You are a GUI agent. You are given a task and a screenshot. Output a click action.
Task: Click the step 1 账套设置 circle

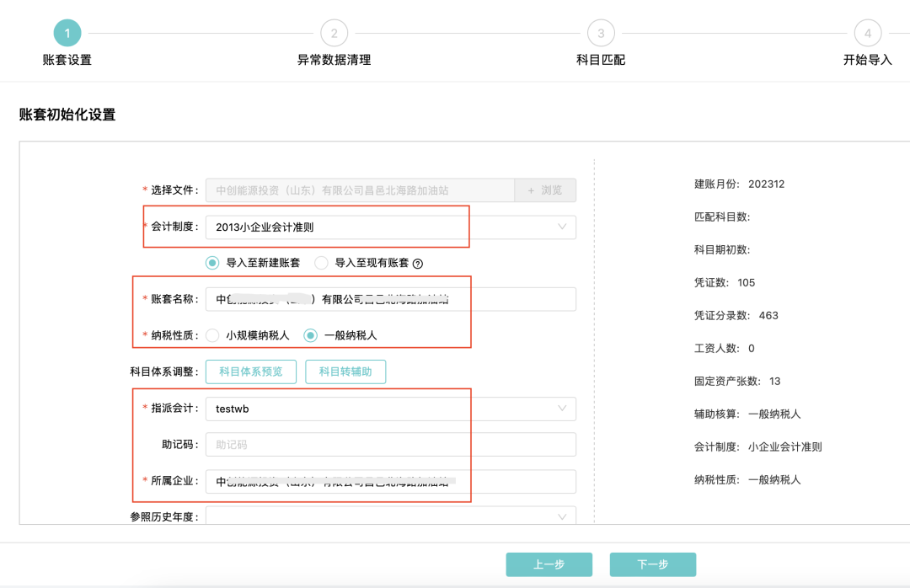click(67, 34)
